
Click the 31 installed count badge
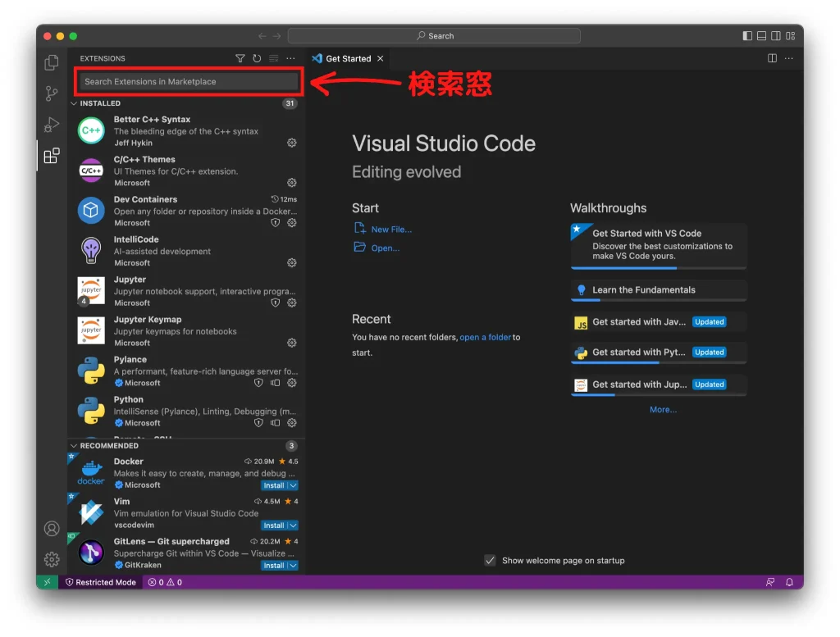click(x=290, y=103)
